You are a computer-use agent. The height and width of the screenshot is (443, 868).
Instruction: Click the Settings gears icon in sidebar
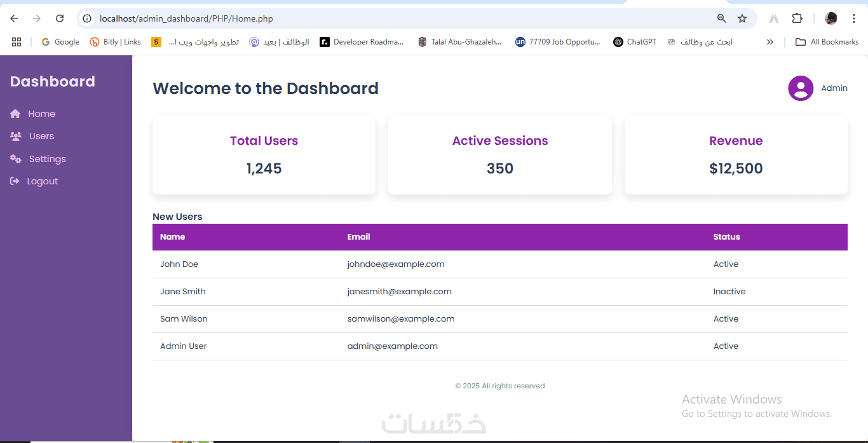(16, 159)
